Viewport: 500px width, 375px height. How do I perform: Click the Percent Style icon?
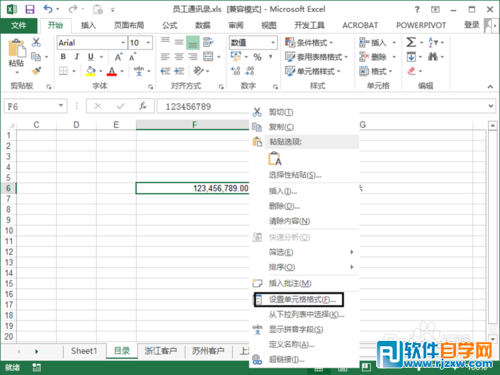point(257,57)
